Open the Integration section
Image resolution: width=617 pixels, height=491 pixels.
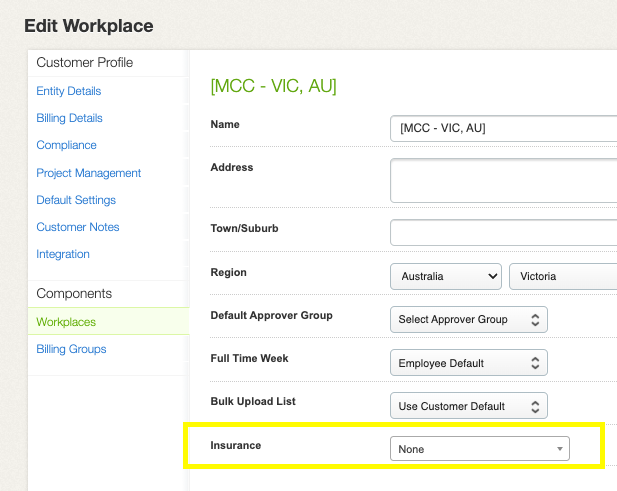(63, 254)
